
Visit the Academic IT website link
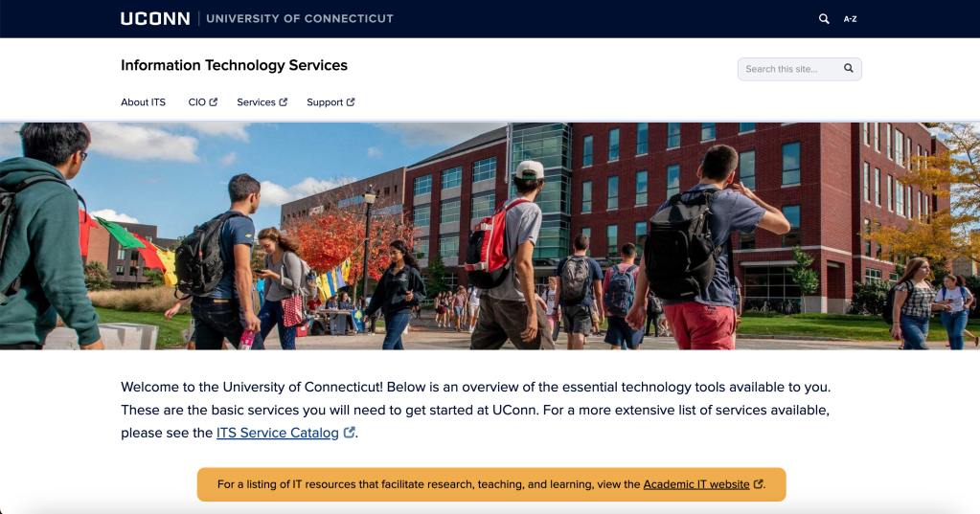click(695, 484)
